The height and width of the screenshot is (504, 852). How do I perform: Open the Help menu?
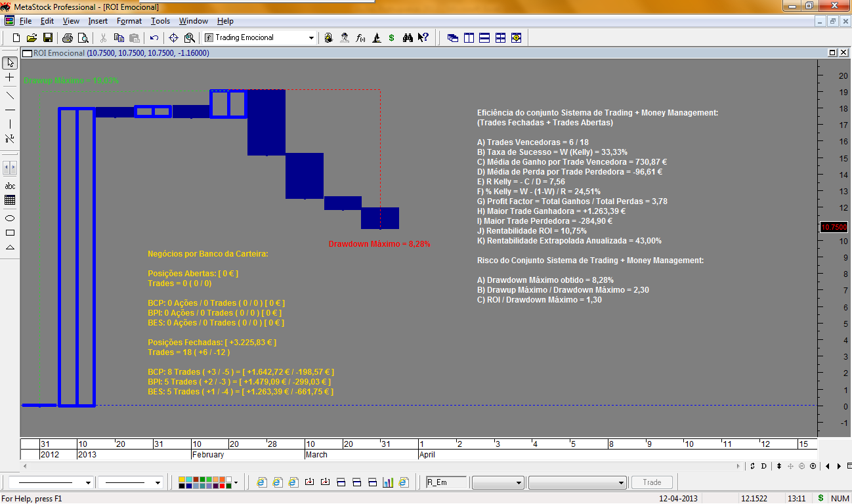225,21
